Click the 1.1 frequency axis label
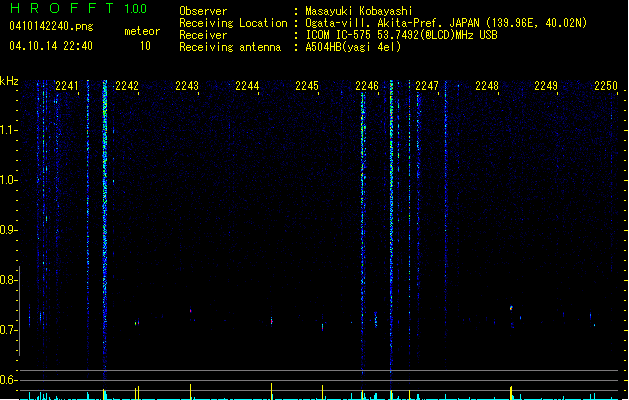 8,130
